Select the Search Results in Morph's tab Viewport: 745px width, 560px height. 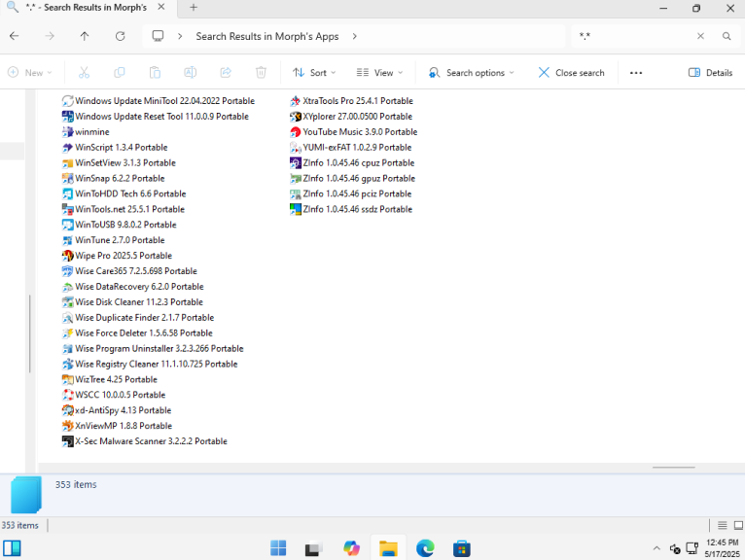[87, 8]
